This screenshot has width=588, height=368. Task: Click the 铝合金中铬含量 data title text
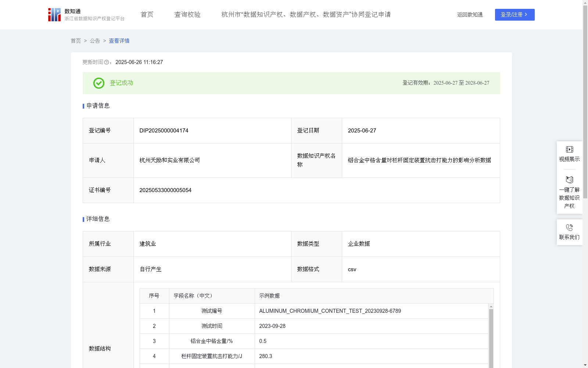[x=420, y=160]
